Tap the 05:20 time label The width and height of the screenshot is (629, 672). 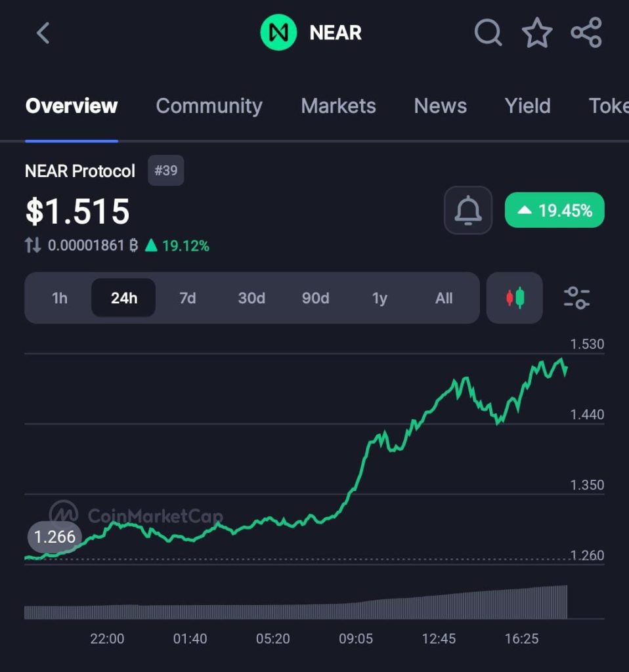click(x=272, y=639)
